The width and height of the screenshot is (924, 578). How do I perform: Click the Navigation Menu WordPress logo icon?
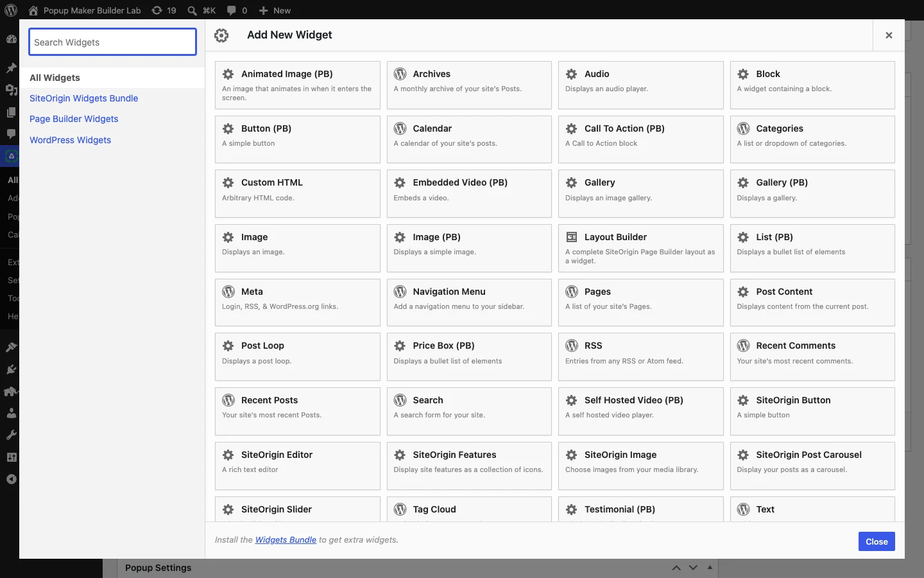point(400,292)
